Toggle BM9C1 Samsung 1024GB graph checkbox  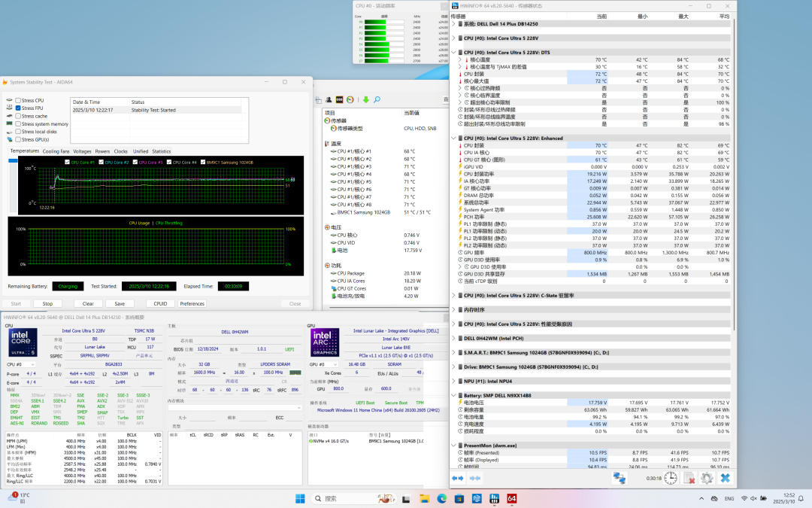pyautogui.click(x=203, y=163)
